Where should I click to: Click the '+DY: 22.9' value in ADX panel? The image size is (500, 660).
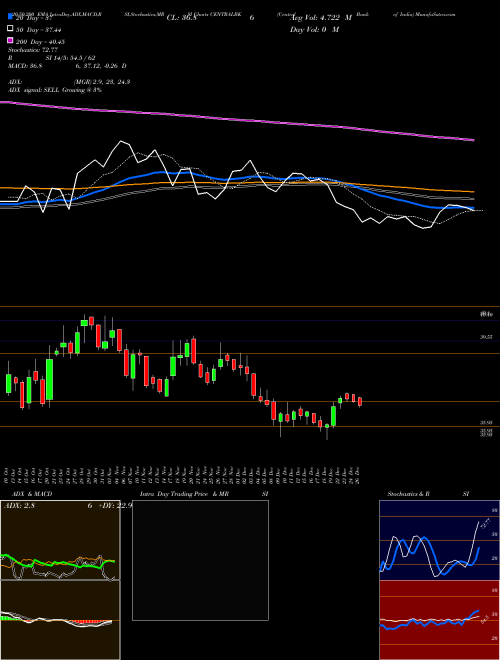[x=115, y=506]
